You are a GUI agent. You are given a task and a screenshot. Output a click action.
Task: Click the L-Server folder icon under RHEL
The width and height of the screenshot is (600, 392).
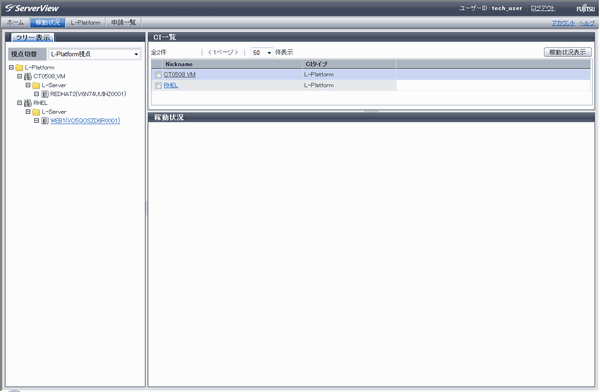click(x=36, y=112)
